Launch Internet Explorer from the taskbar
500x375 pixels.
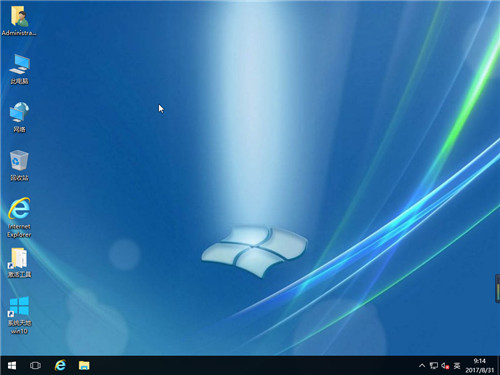tap(60, 365)
